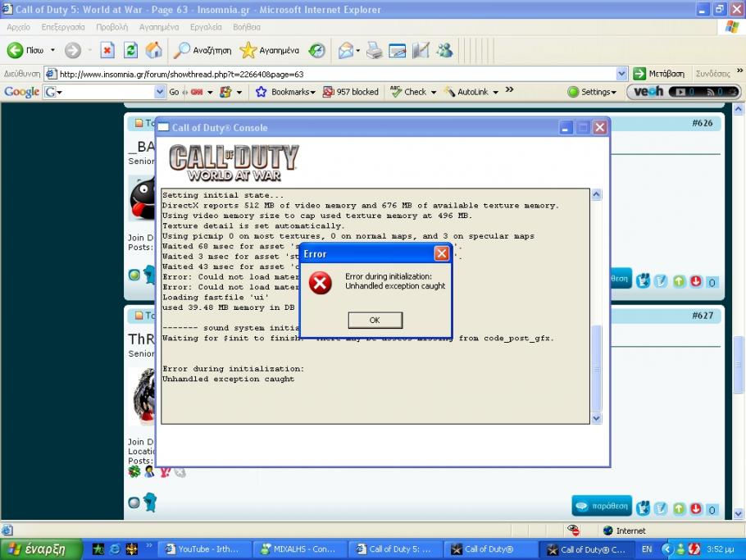Click the 957 blocked popup blocker
Screen dimensions: 746x560
click(x=350, y=92)
